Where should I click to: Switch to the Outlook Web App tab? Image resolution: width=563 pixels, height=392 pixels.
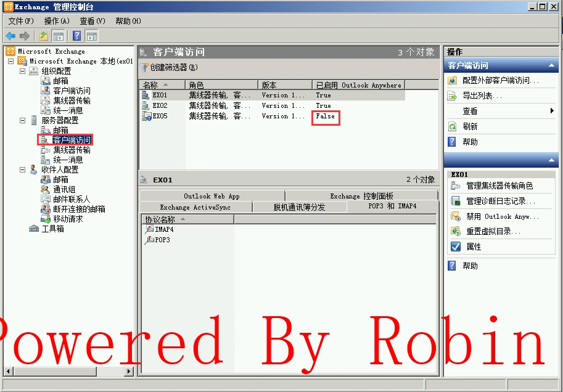pos(212,196)
